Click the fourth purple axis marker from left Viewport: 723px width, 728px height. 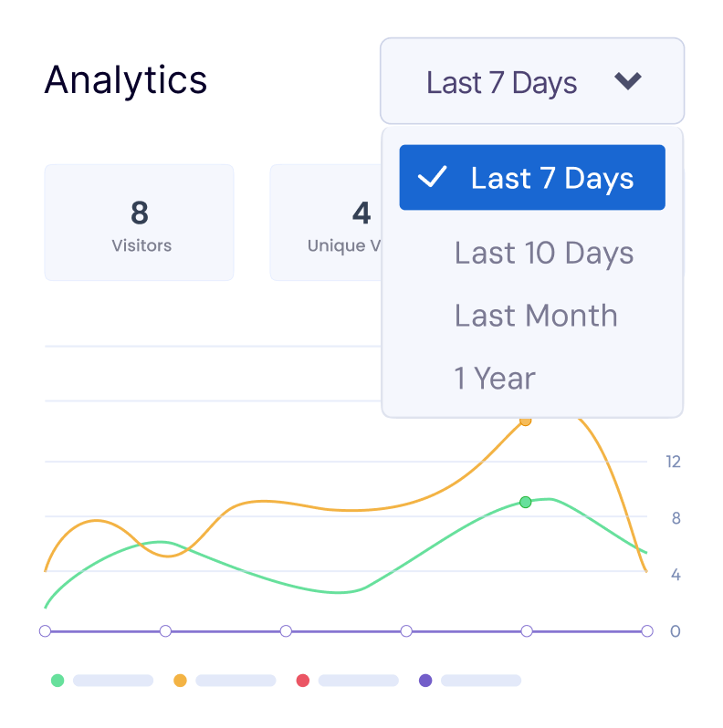406,630
